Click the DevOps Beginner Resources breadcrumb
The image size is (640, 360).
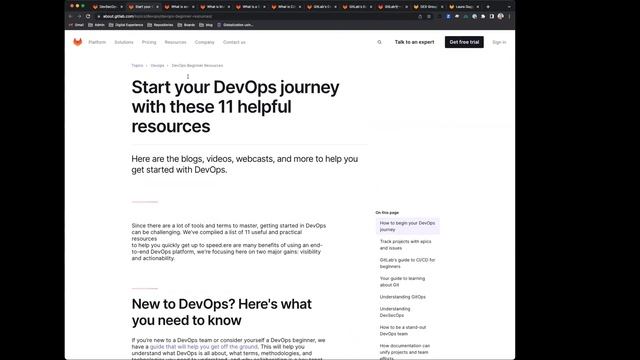coord(197,65)
